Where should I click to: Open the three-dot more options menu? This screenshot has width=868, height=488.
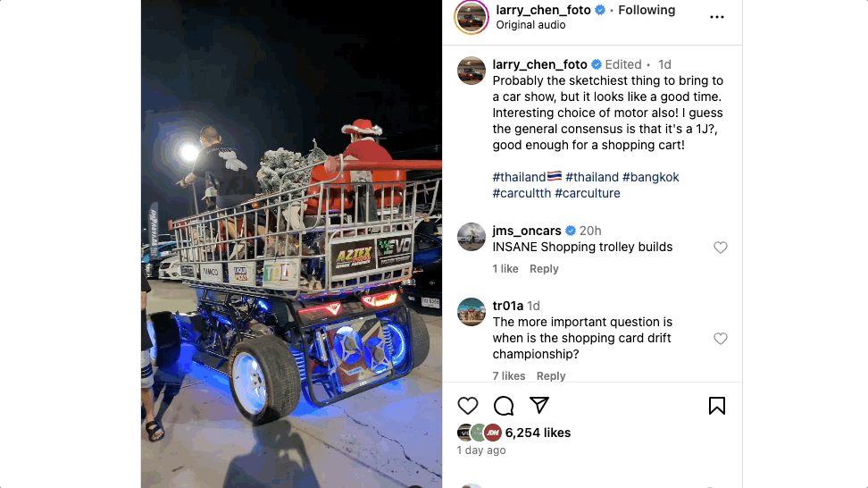(x=717, y=17)
